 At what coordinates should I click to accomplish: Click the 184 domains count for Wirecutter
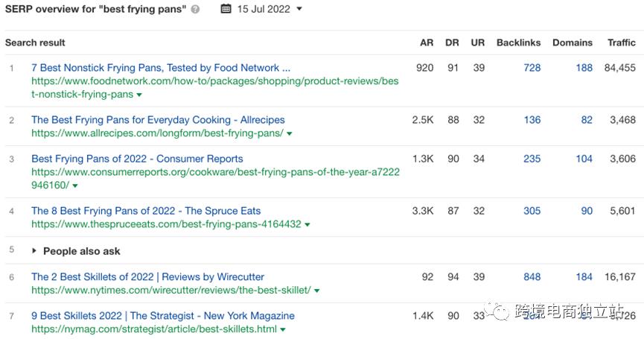click(584, 277)
